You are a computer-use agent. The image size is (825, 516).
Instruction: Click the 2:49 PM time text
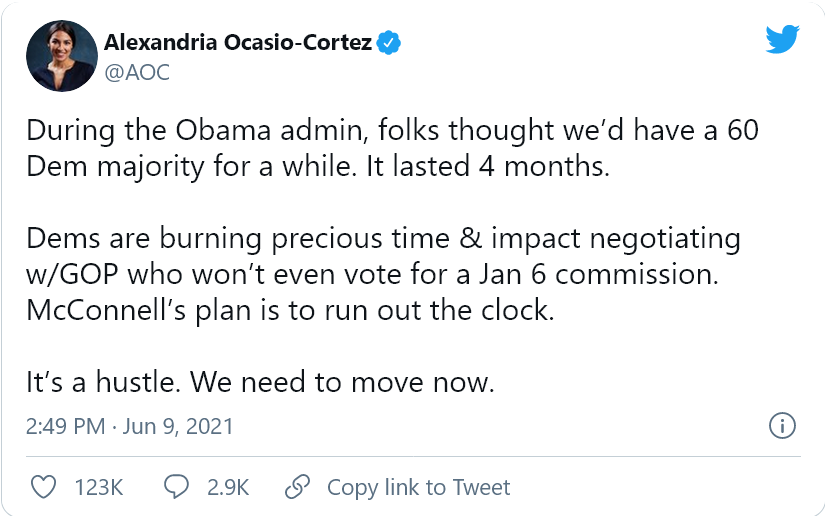click(65, 427)
